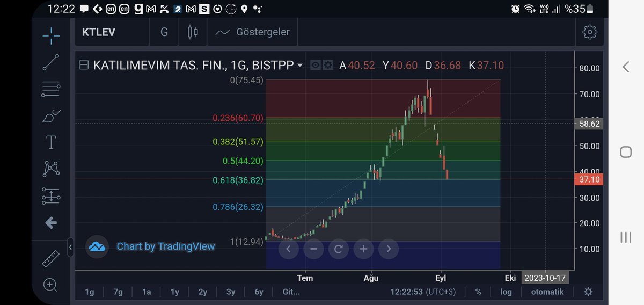Collapse the KATILIMEVIM legend box
644x305 pixels.
(84, 65)
